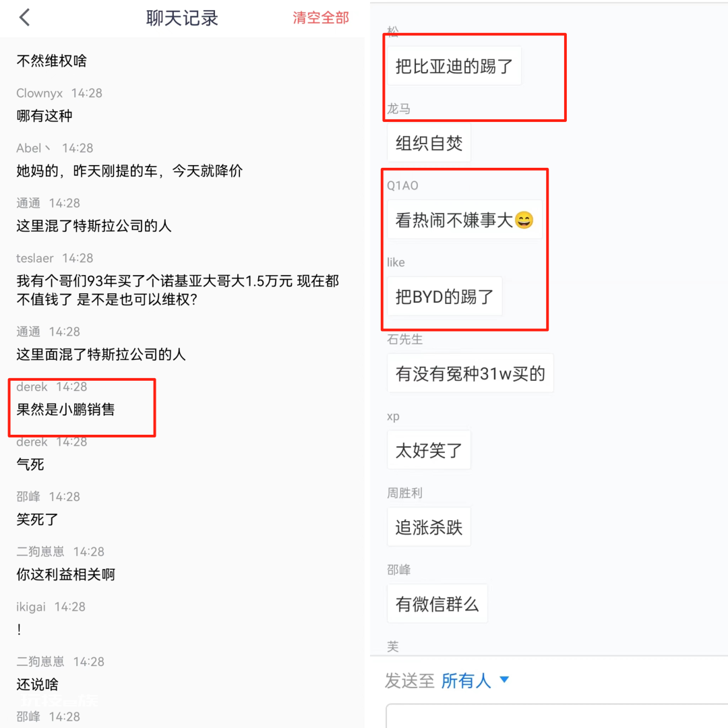Click the 太好笑了 message bubble
The width and height of the screenshot is (728, 728).
(x=429, y=450)
